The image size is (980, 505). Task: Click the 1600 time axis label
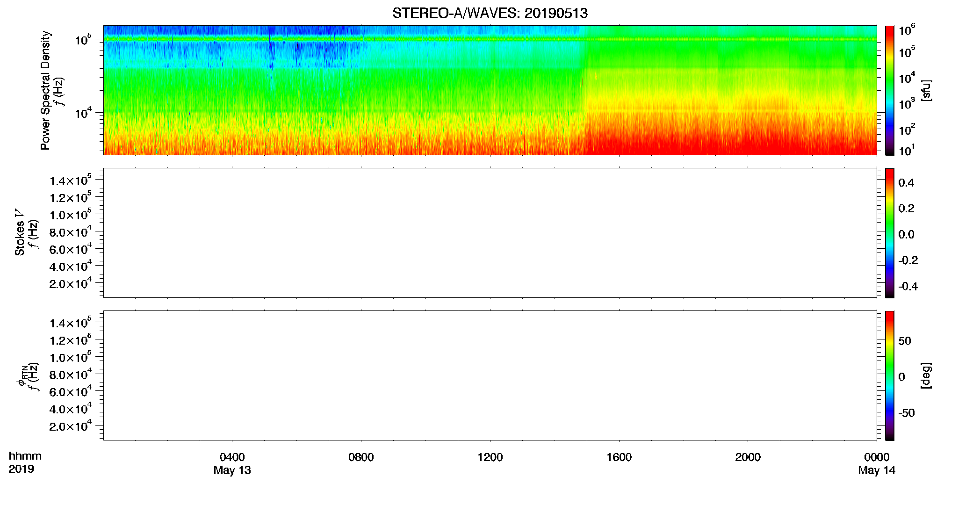coord(619,457)
